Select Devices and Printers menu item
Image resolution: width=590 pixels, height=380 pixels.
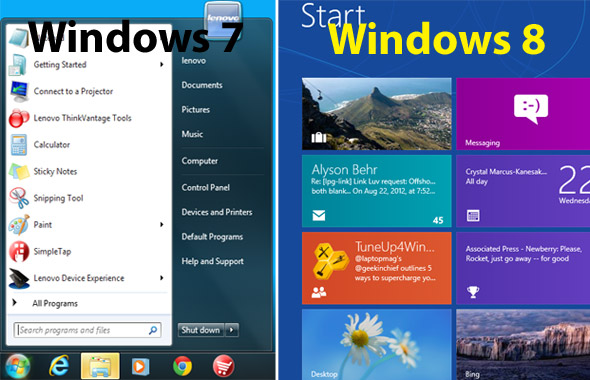tap(217, 212)
